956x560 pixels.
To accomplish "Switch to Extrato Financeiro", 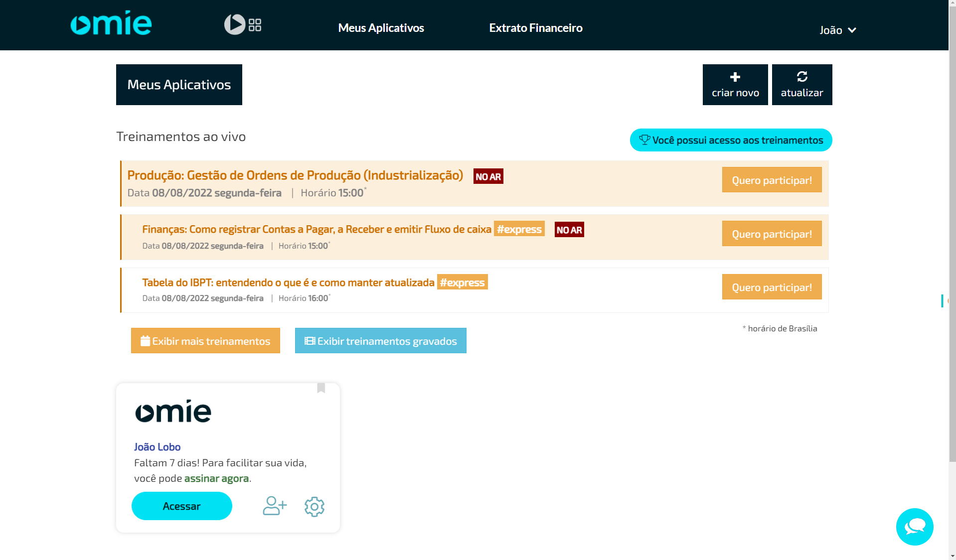I will coord(536,28).
